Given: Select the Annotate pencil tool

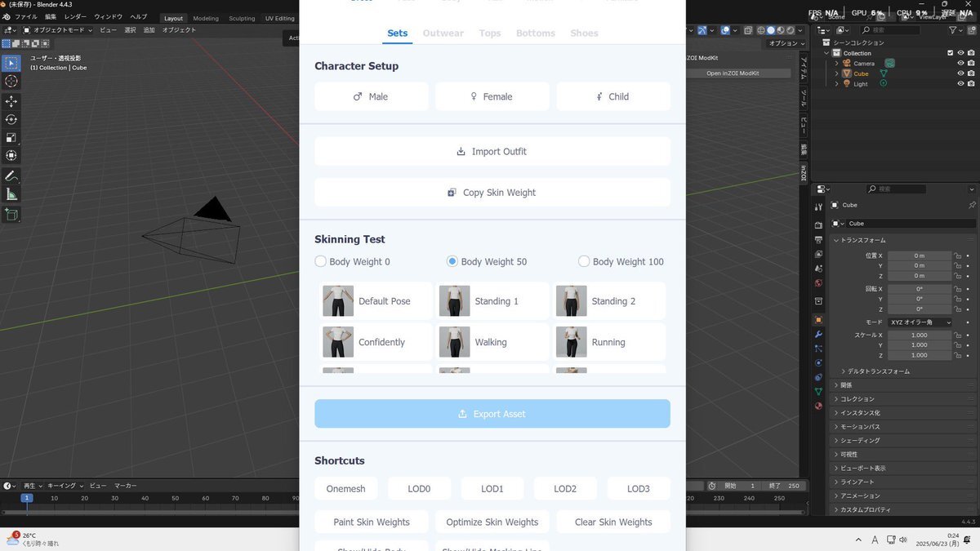Looking at the screenshot, I should click(11, 176).
